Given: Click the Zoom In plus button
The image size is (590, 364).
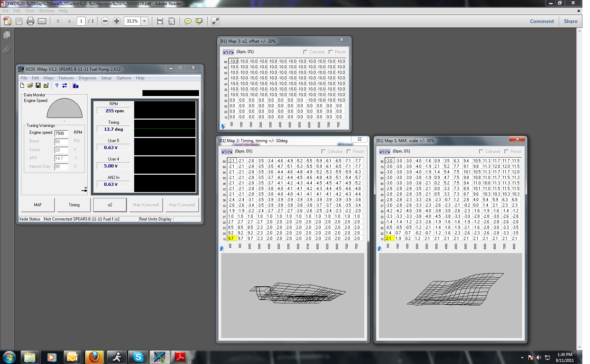Looking at the screenshot, I should [x=116, y=21].
